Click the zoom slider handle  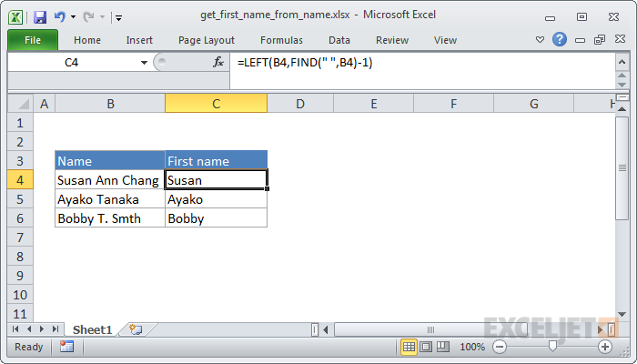point(551,347)
